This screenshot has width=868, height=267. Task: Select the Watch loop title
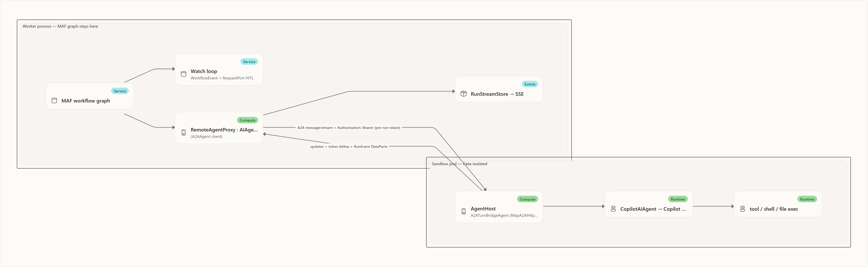[x=204, y=71]
